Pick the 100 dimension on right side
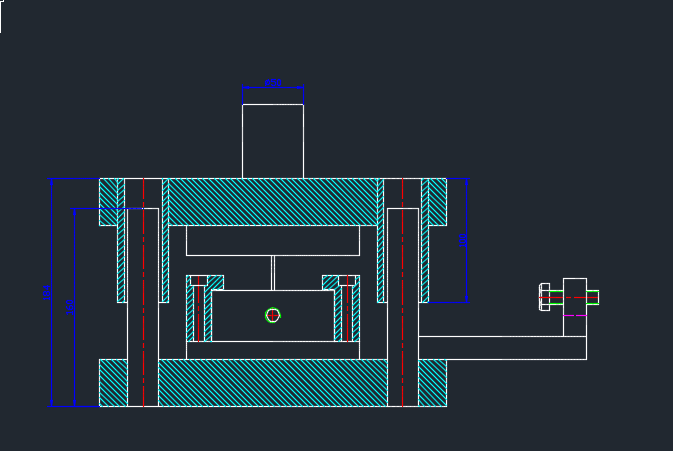The image size is (673, 451). [x=463, y=240]
